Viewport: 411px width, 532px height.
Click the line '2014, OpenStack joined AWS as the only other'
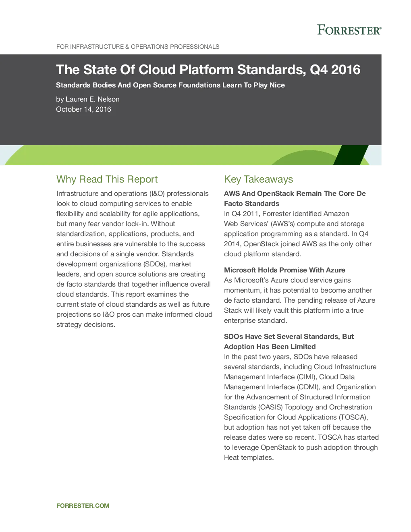point(298,244)
